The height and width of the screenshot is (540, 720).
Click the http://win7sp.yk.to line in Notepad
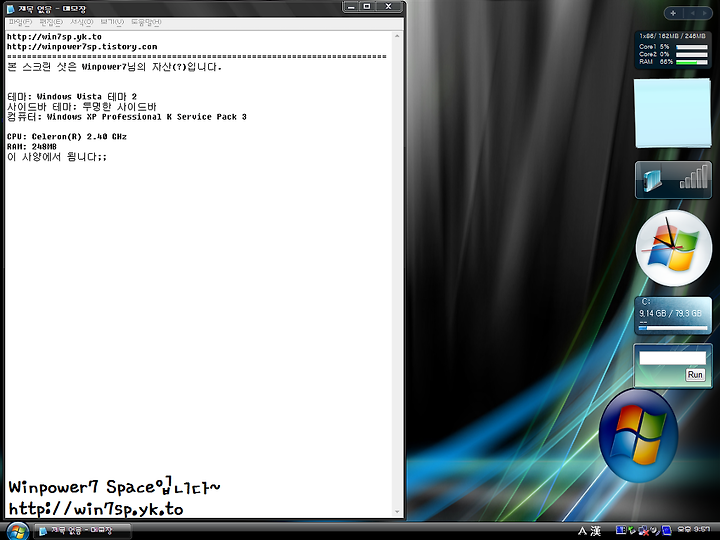(54, 37)
